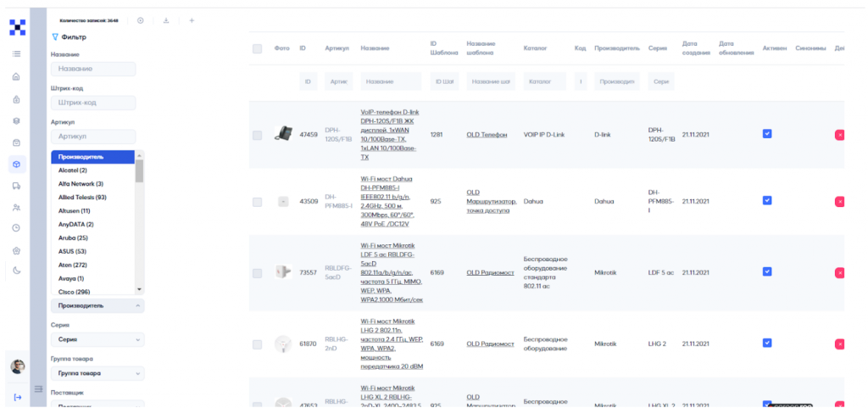Open the user avatar profile
The width and height of the screenshot is (868, 408).
[17, 366]
